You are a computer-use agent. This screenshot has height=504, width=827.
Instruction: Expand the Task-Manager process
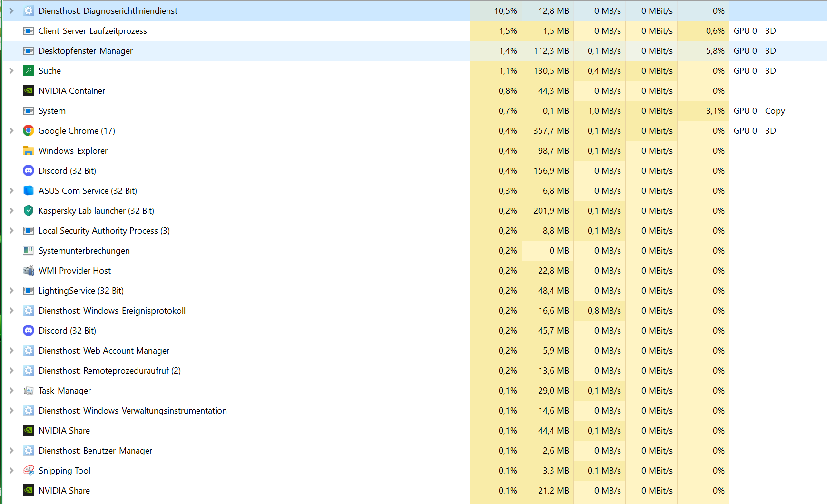[11, 390]
